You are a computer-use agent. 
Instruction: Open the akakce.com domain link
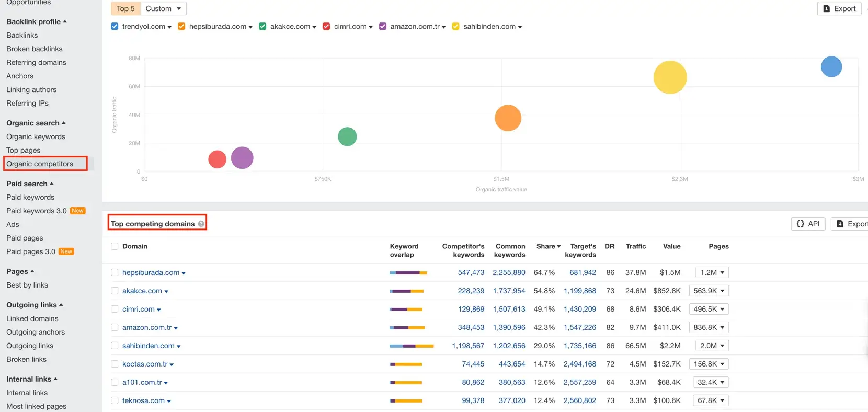[142, 291]
